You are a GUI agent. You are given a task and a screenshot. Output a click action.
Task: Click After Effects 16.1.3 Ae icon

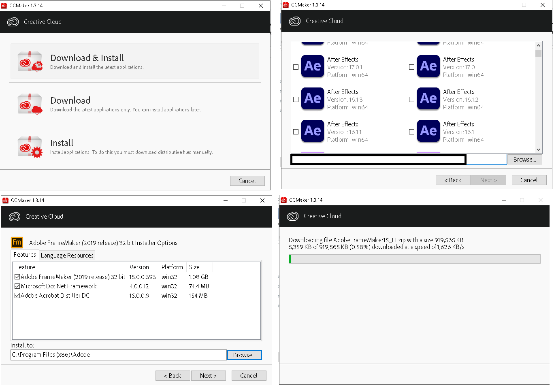pyautogui.click(x=313, y=98)
